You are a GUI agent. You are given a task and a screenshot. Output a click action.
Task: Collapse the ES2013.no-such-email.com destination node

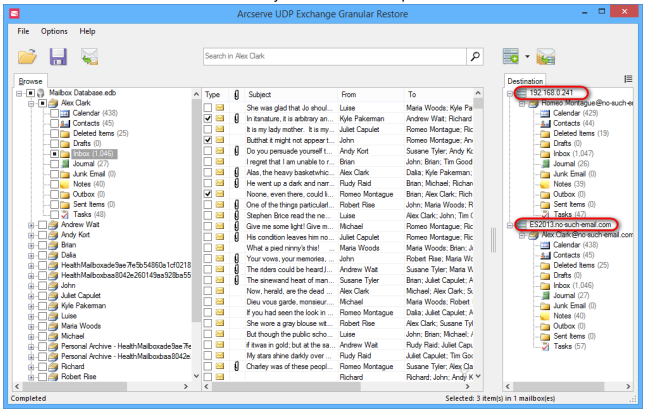510,225
